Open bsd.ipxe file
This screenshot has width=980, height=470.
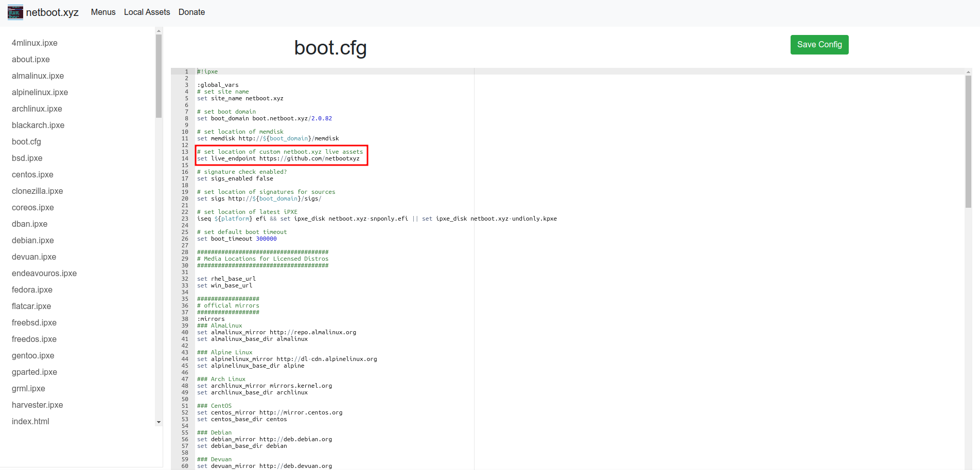pos(27,158)
